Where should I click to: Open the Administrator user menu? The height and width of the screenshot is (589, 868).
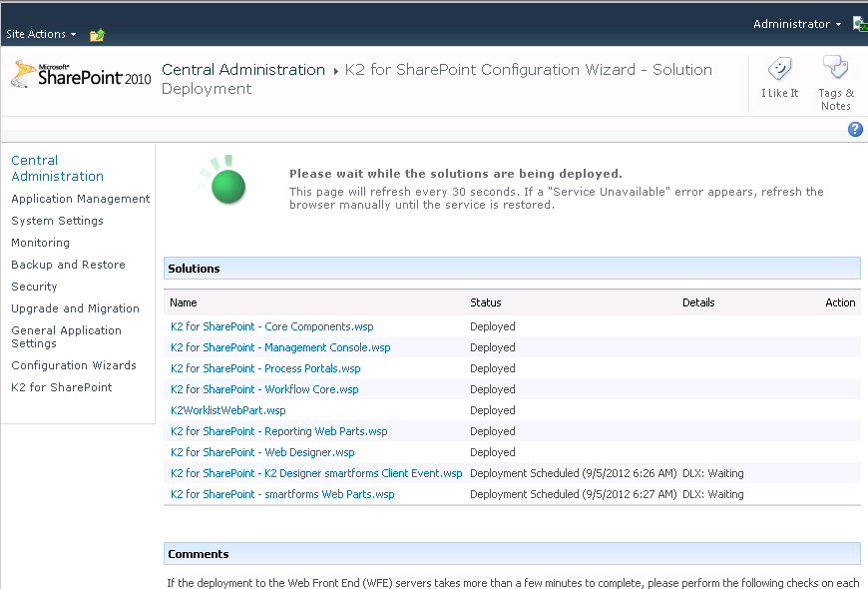796,24
